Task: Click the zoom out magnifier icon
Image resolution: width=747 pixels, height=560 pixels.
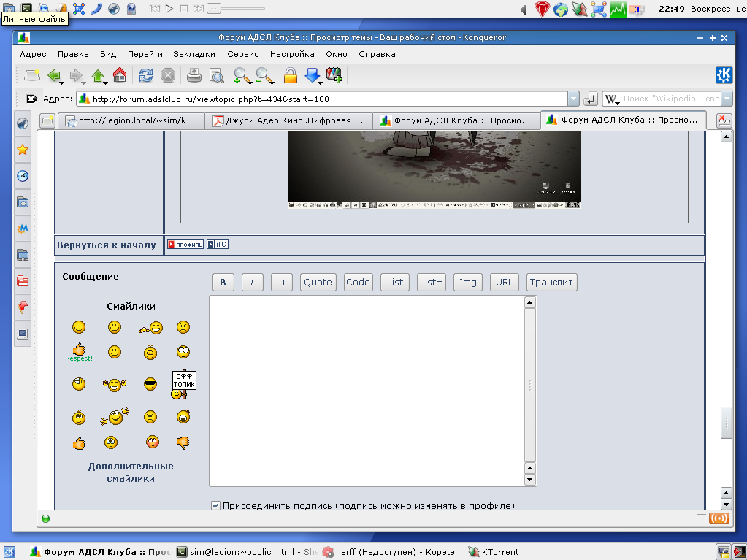Action: [264, 75]
